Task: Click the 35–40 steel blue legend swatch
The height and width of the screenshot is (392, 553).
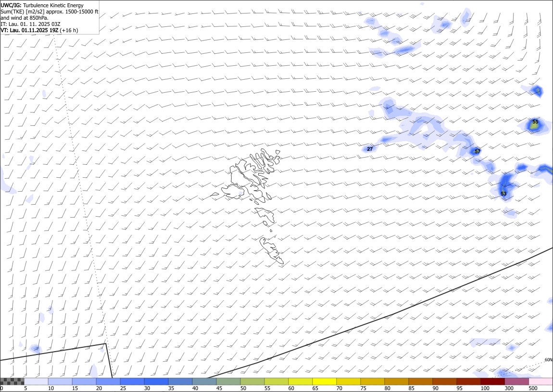Action: click(180, 381)
